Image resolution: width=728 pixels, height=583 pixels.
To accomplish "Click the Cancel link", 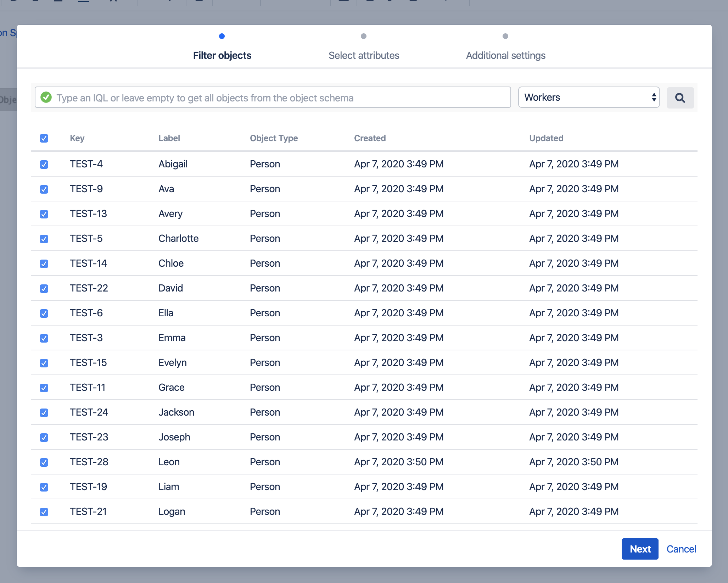I will (681, 549).
